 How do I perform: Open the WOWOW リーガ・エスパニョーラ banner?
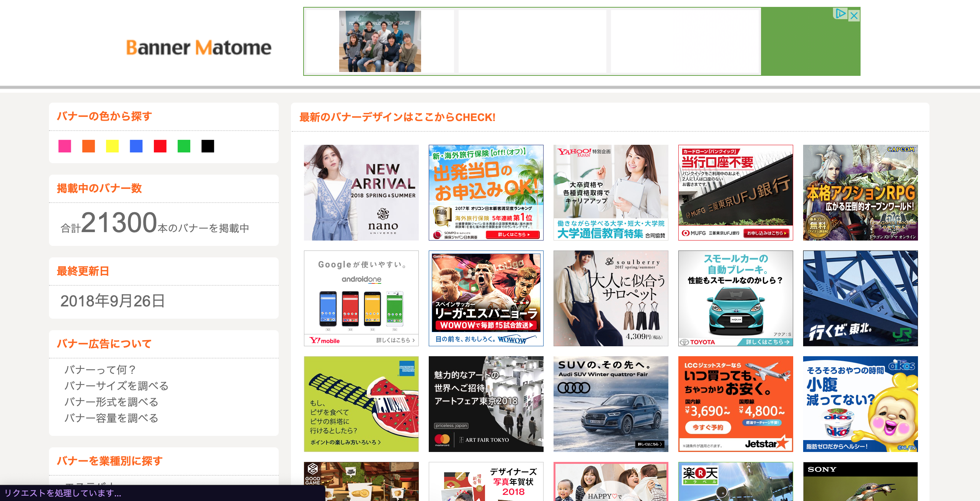[x=486, y=298]
